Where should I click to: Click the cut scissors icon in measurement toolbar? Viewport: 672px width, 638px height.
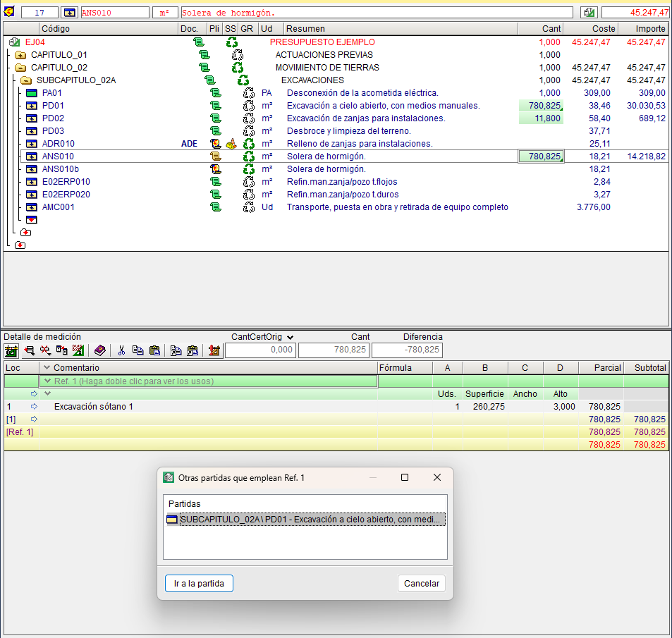121,350
